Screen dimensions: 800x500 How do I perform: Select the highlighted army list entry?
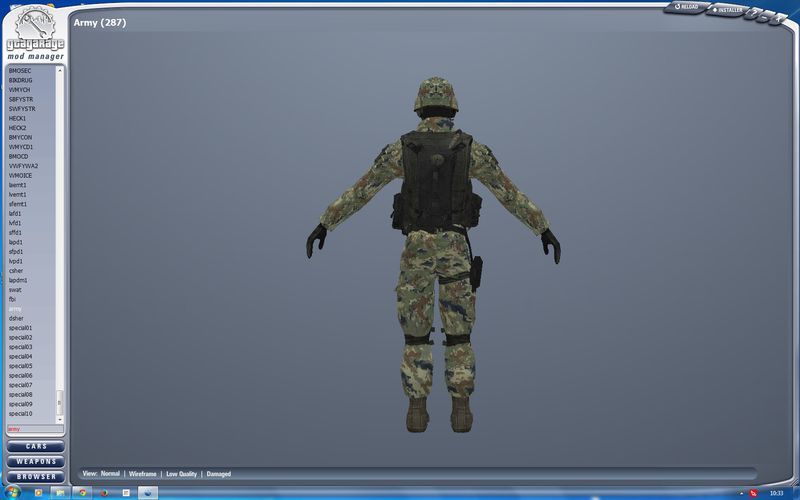point(15,309)
